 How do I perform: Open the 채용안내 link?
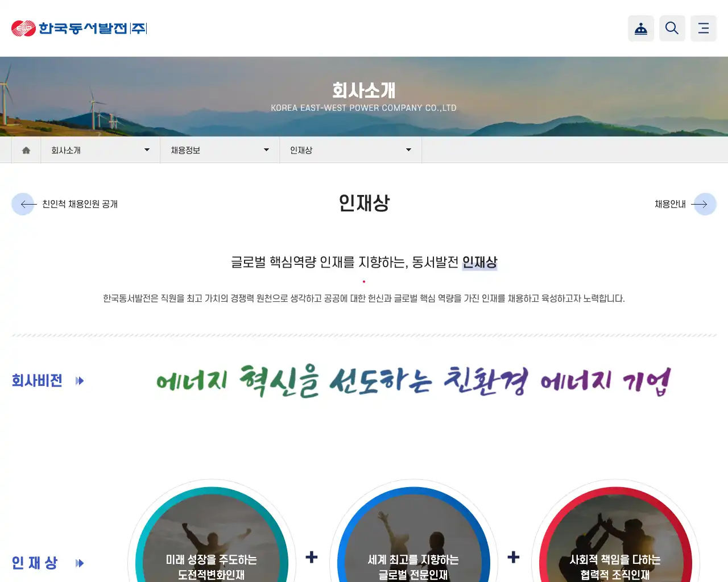pos(669,204)
